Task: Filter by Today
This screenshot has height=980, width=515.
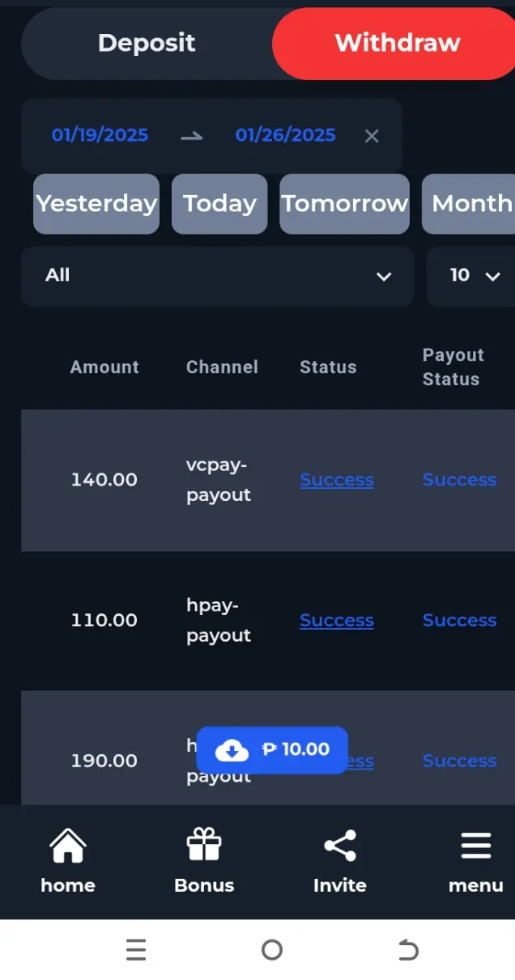Action: (x=219, y=204)
